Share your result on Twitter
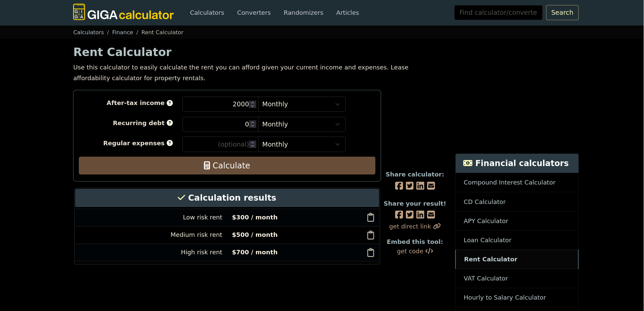Screen dimensions: 644x311 click(410, 214)
